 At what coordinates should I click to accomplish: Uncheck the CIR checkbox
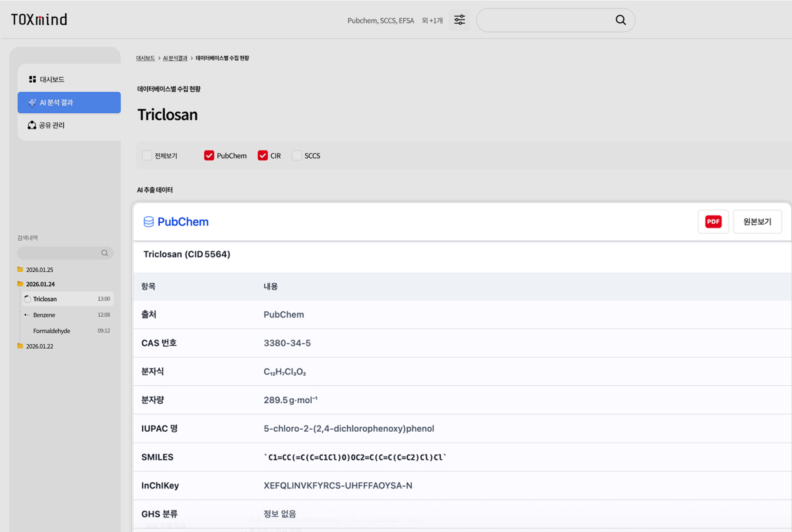(x=263, y=156)
